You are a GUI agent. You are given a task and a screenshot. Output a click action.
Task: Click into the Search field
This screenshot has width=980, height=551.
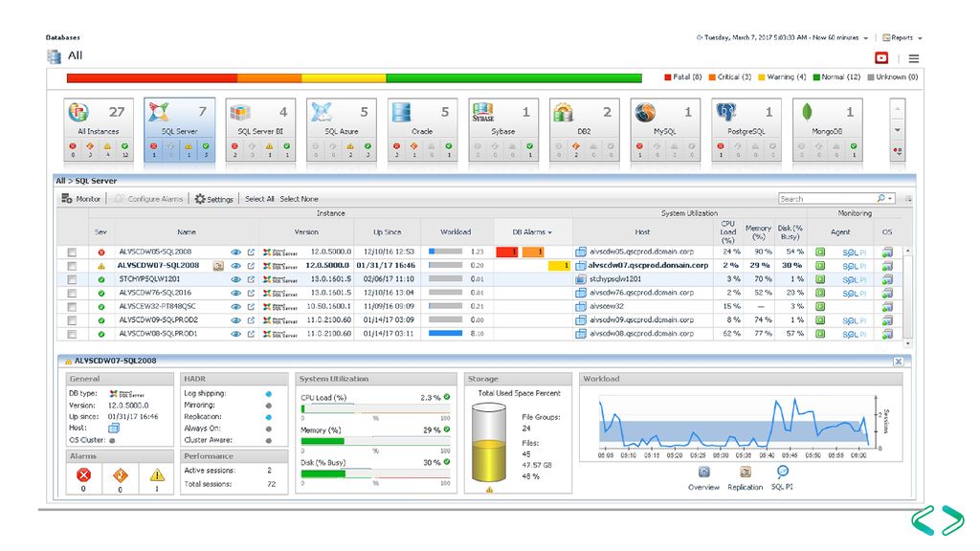pos(827,199)
